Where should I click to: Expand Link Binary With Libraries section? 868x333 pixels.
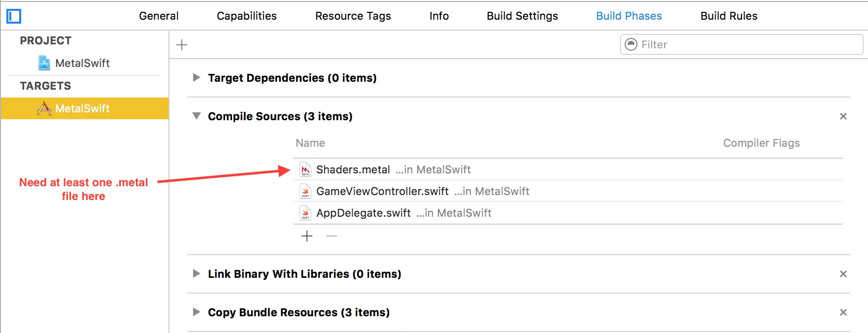coord(197,273)
